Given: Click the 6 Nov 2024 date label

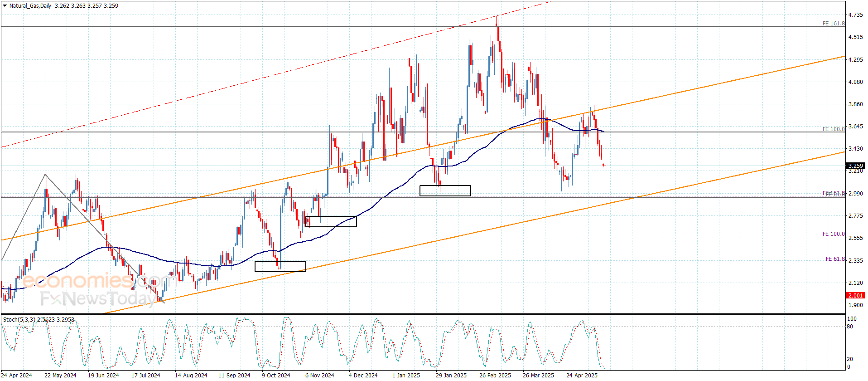Looking at the screenshot, I should tap(319, 375).
